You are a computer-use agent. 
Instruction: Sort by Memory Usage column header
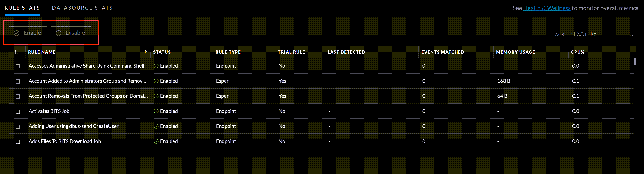[x=515, y=52]
